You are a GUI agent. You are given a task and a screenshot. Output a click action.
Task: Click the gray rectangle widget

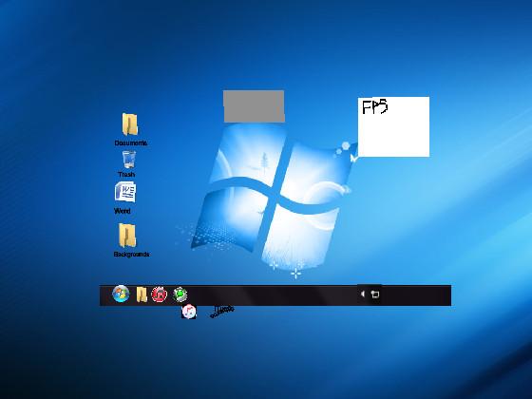[x=254, y=106]
